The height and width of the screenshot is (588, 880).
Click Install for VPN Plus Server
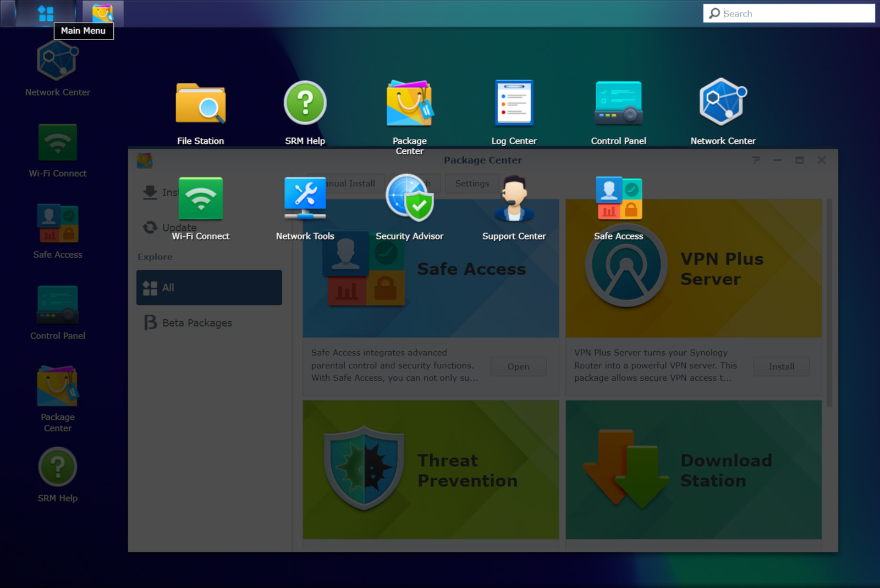point(781,367)
